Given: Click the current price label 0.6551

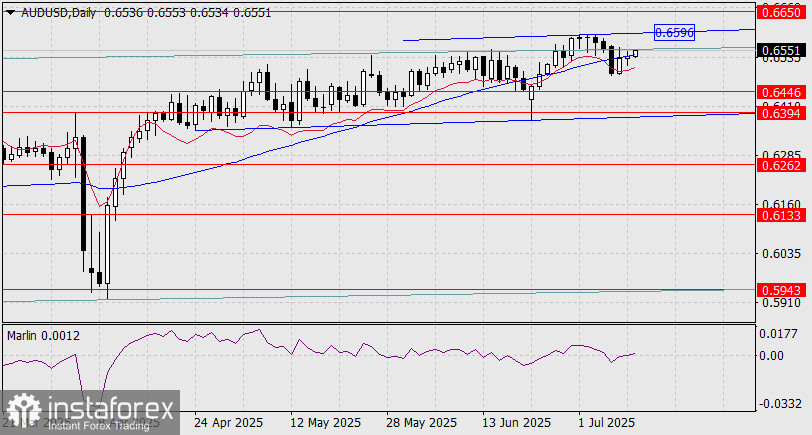Looking at the screenshot, I should [782, 51].
